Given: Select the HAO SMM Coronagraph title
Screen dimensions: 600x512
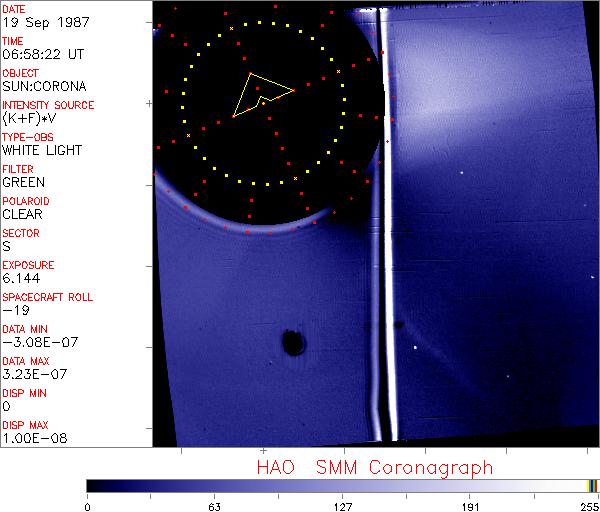Looking at the screenshot, I should 374,467.
